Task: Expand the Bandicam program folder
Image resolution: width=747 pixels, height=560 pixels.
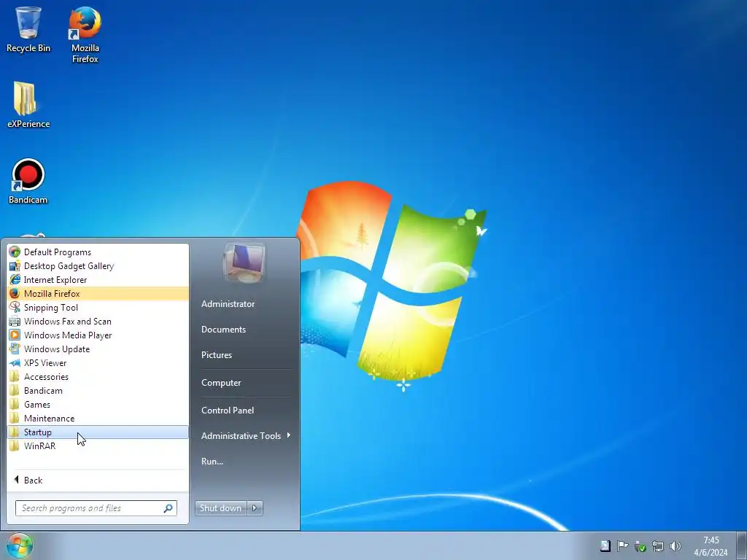Action: point(98,390)
